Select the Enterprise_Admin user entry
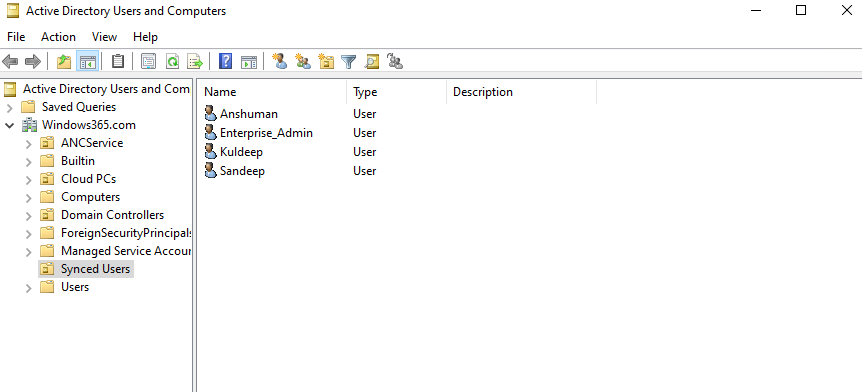 266,132
